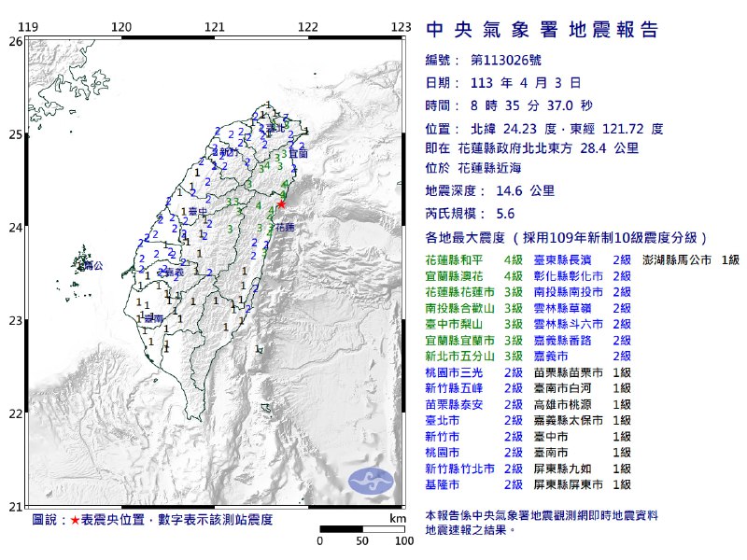Select the depth value 14.6 公里
Viewport: 747px width, 560px height.
526,191
